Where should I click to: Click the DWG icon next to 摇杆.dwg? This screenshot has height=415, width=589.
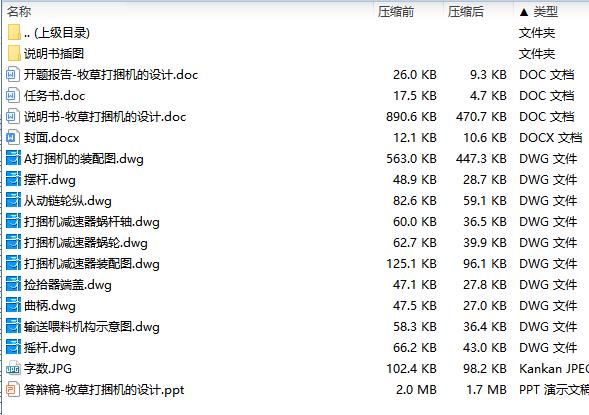click(13, 348)
